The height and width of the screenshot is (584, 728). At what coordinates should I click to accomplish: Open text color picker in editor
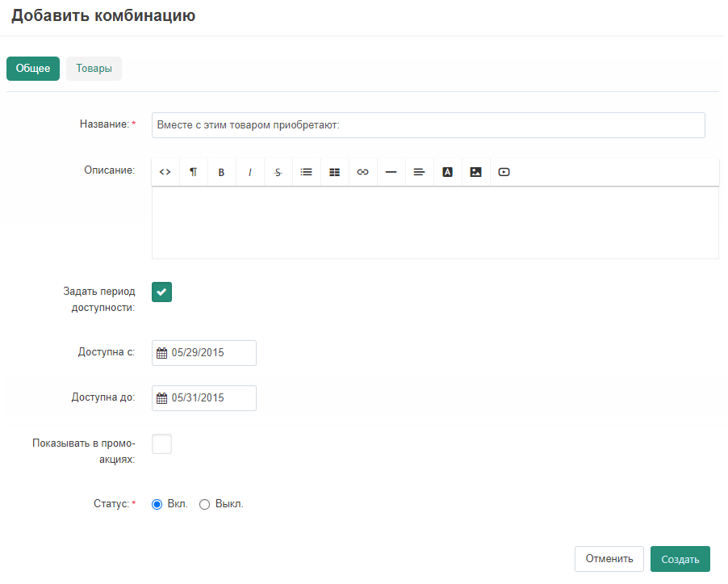coord(448,172)
